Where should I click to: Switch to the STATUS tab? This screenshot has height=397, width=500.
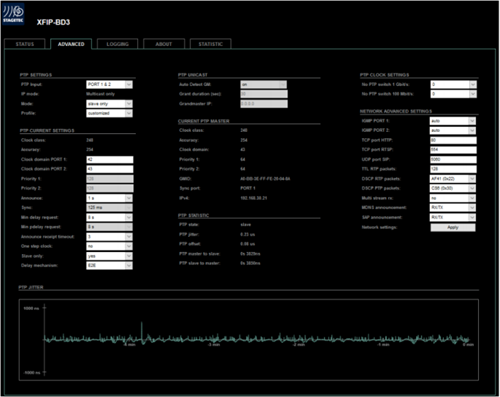(x=25, y=44)
